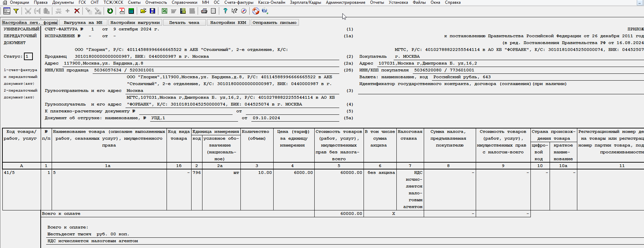Click the currency value Российский рубль, 643
Viewport: 644px width, 248px height.
tap(462, 77)
